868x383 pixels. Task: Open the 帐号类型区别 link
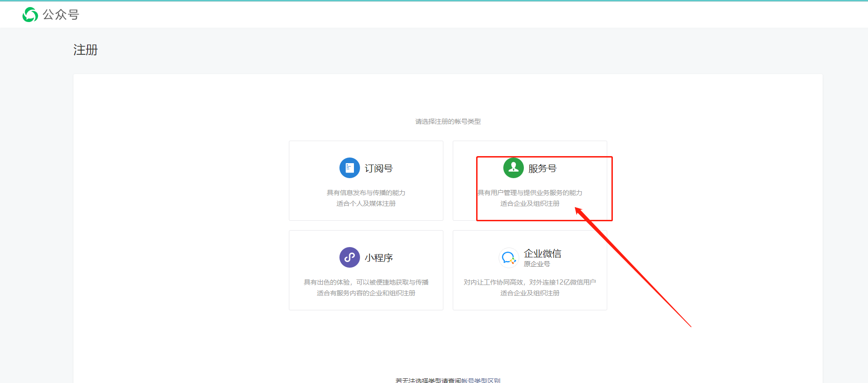(481, 380)
